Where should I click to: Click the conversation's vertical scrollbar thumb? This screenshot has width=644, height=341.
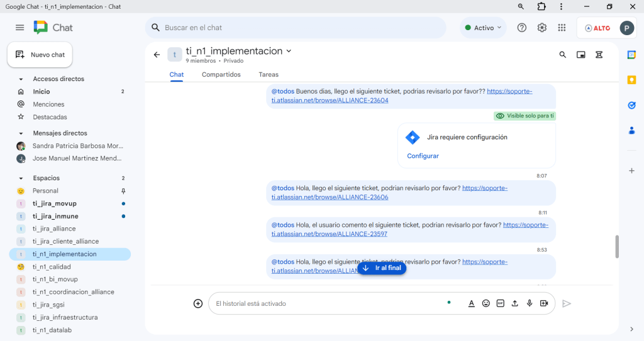pos(617,246)
